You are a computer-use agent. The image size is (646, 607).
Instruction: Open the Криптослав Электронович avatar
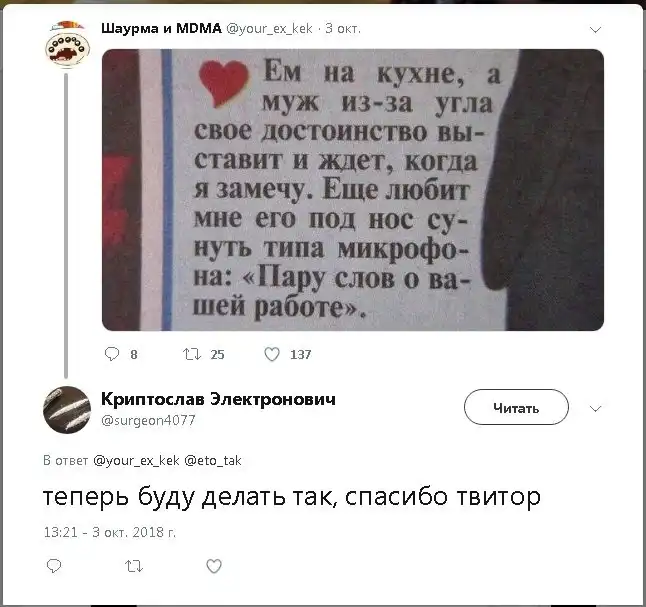coord(67,410)
